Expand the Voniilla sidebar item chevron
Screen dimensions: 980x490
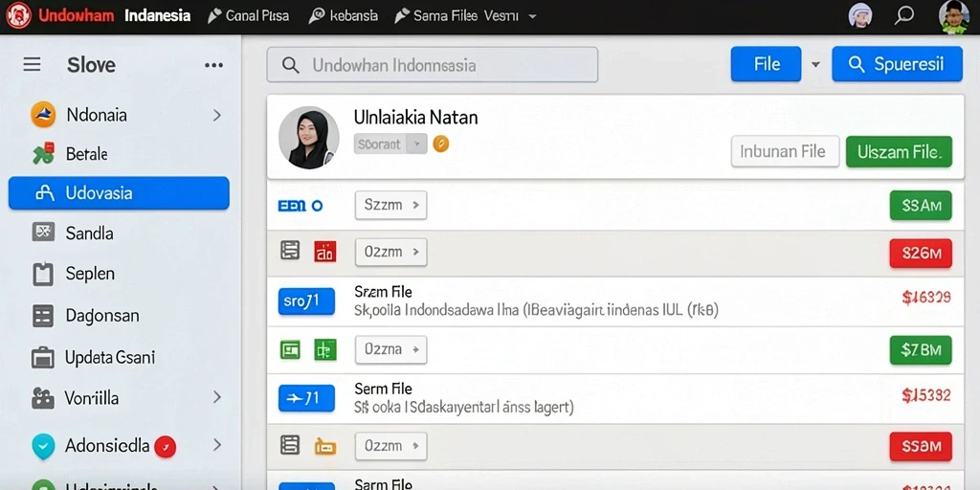click(x=217, y=397)
